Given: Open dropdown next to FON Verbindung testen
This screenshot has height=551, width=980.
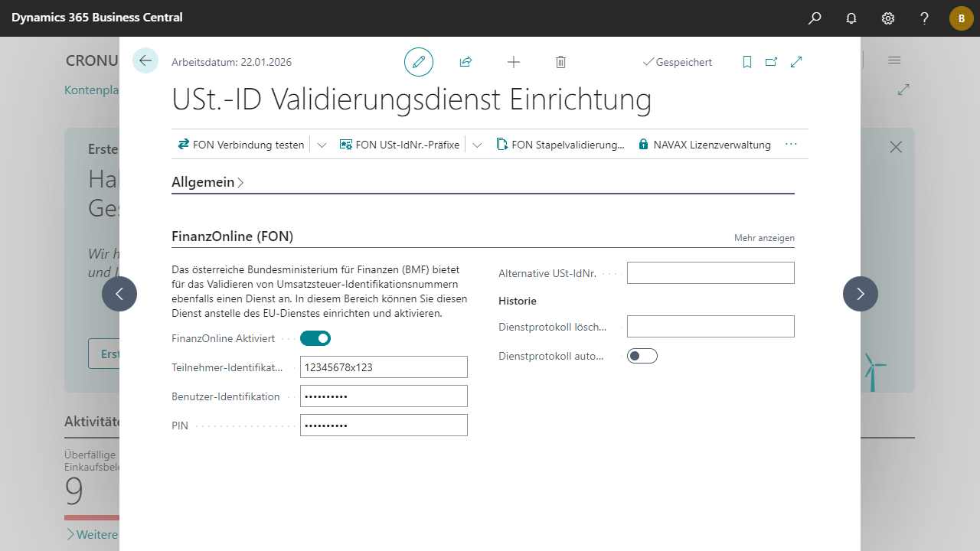Looking at the screenshot, I should (x=322, y=145).
